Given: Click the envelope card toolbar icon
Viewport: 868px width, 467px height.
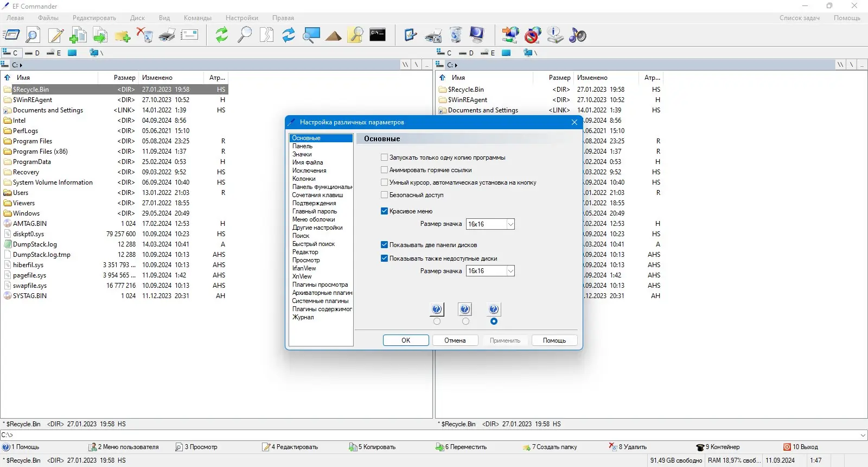Looking at the screenshot, I should point(189,35).
